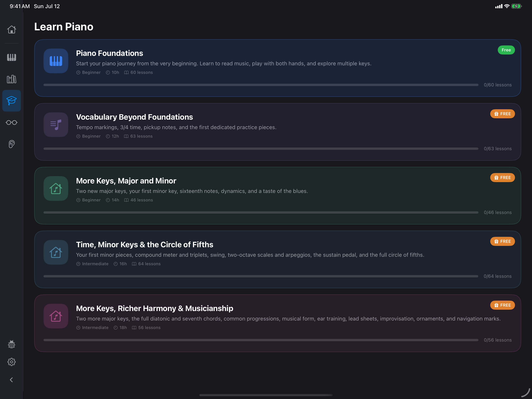Click the '0/60 lessons' progress text
The image size is (532, 399).
pyautogui.click(x=498, y=85)
